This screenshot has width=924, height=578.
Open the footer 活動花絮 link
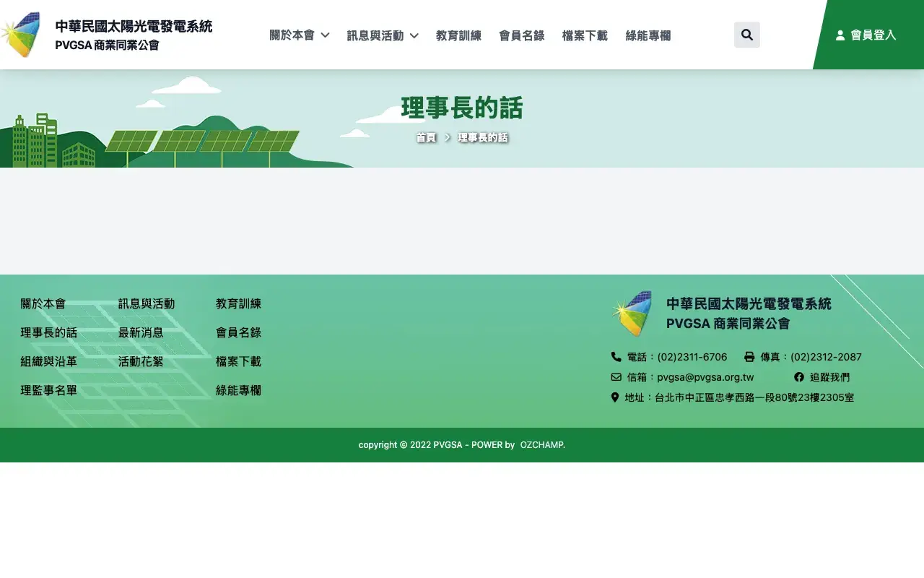point(141,361)
